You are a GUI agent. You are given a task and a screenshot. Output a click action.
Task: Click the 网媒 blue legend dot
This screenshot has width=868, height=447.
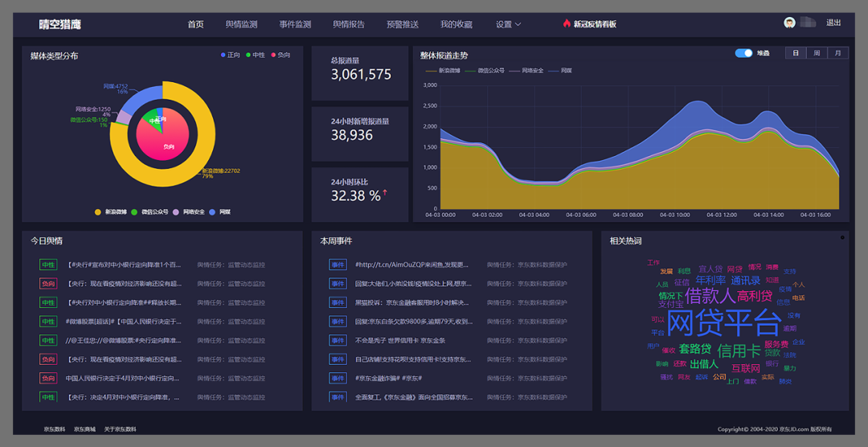point(212,211)
